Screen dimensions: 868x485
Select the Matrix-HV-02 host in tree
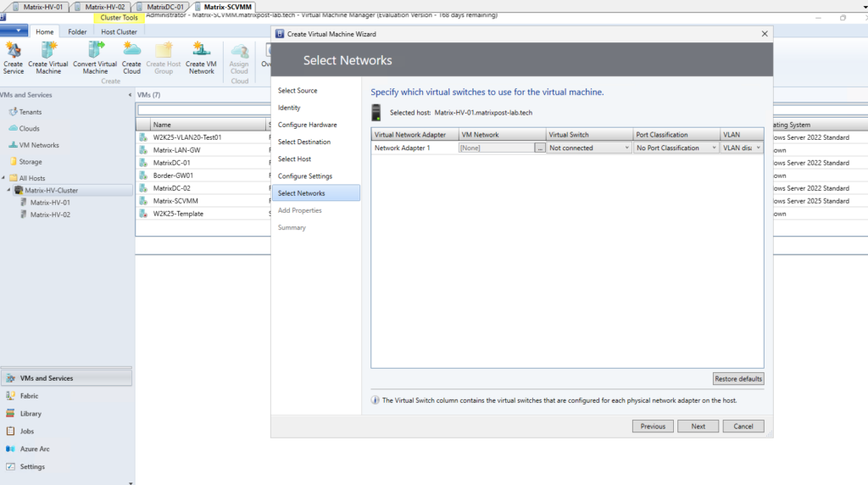pyautogui.click(x=50, y=215)
